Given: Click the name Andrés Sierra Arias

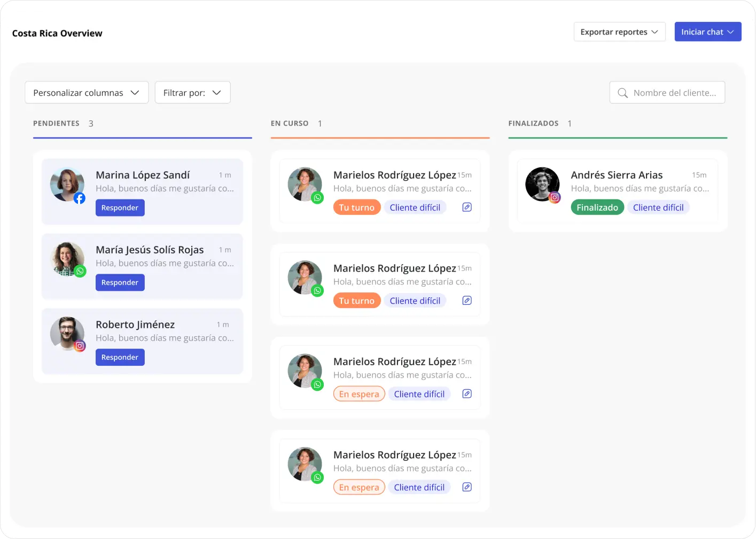Looking at the screenshot, I should pos(617,175).
